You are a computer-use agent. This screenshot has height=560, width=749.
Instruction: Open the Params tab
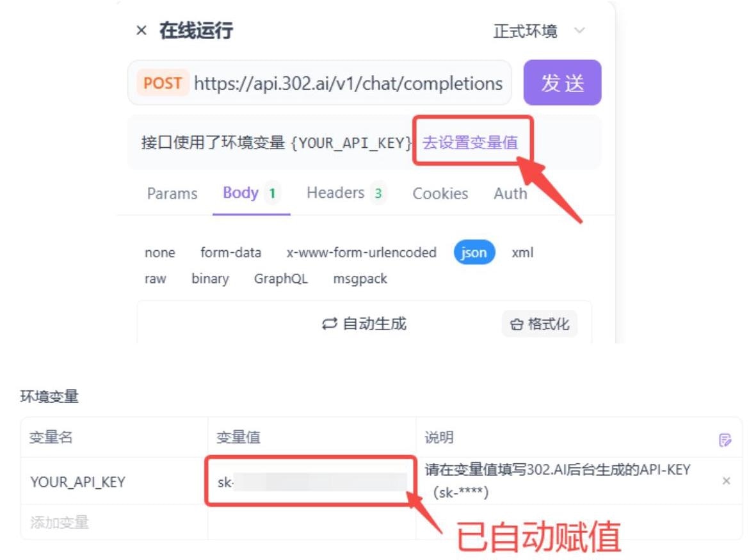coord(172,193)
